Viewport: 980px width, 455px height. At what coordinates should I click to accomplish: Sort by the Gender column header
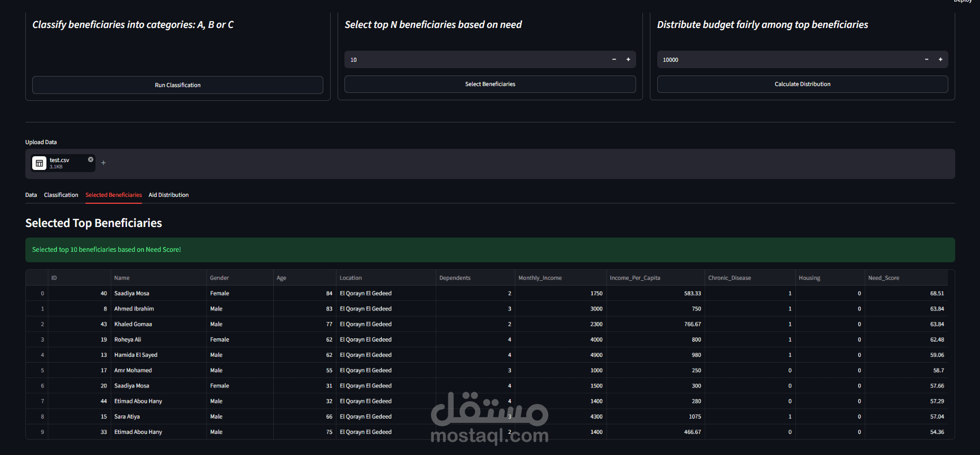(x=240, y=278)
